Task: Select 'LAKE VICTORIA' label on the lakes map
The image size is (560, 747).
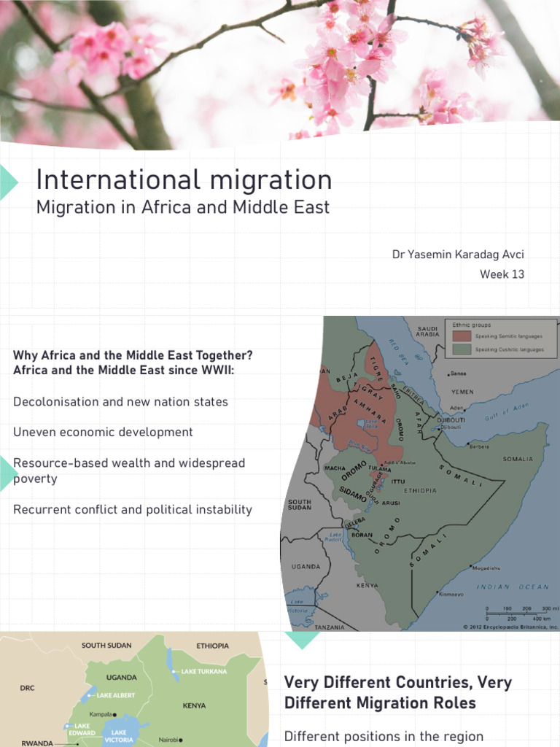Action: pyautogui.click(x=119, y=737)
